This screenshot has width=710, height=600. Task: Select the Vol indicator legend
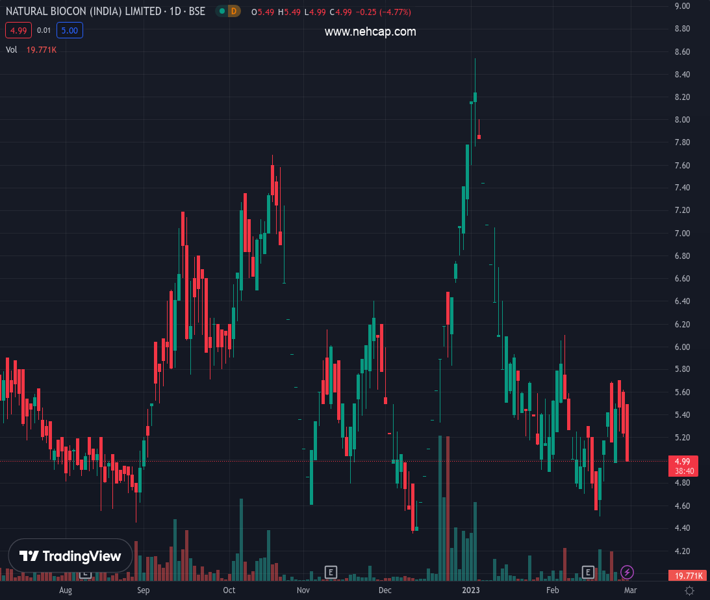(x=12, y=49)
